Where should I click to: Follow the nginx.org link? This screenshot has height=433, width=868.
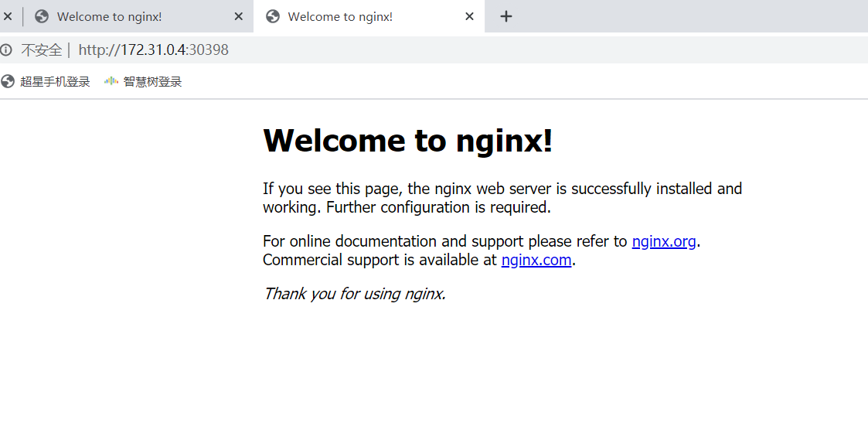point(664,241)
